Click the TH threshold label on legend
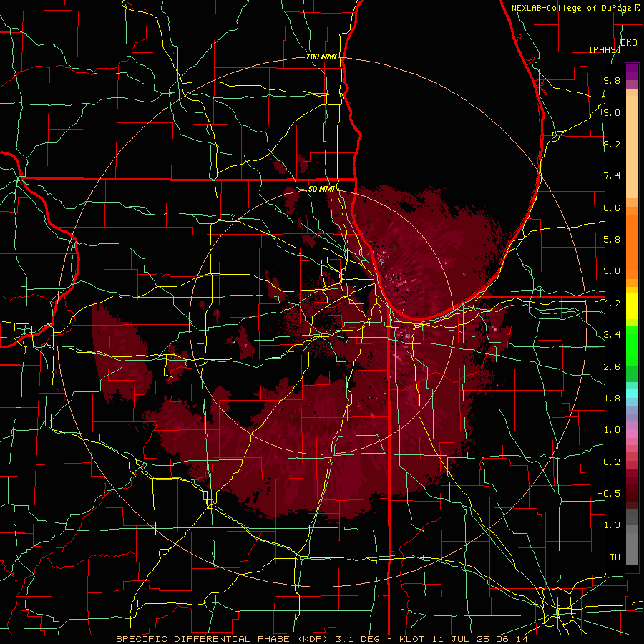This screenshot has height=644, width=644. tap(615, 557)
